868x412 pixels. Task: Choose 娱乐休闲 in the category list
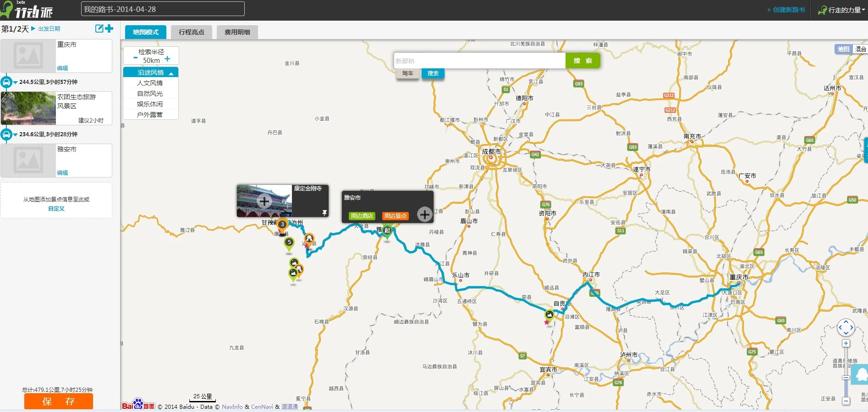(x=150, y=104)
